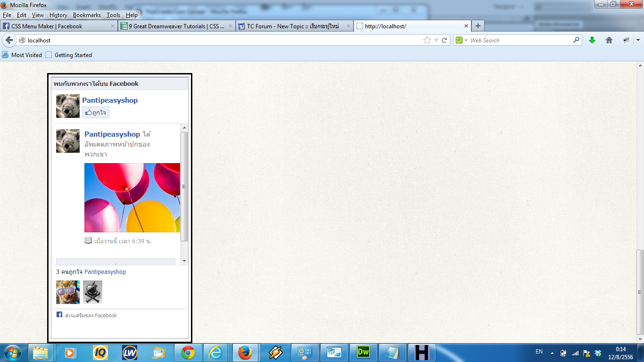This screenshot has height=362, width=644.
Task: Open the Downloads green arrow
Action: tap(592, 41)
